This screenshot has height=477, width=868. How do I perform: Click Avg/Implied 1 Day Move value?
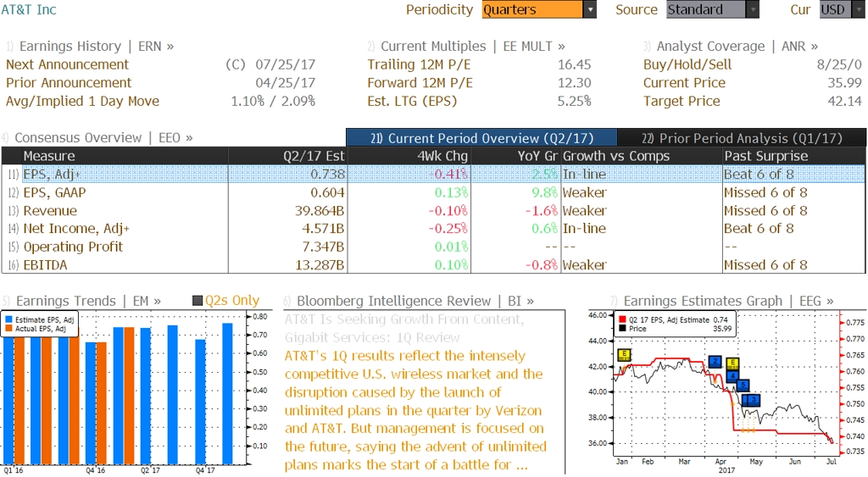273,101
